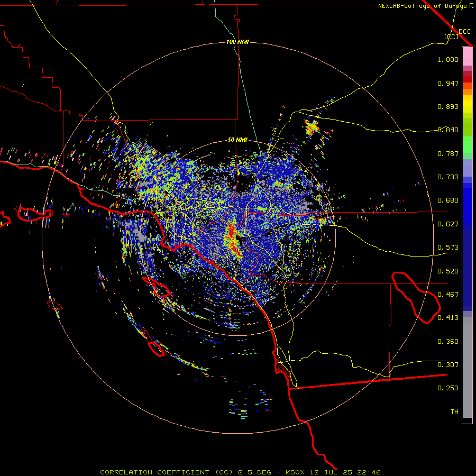This screenshot has height=476, width=476.
Task: Click the 0.840 legend value
Action: [448, 130]
